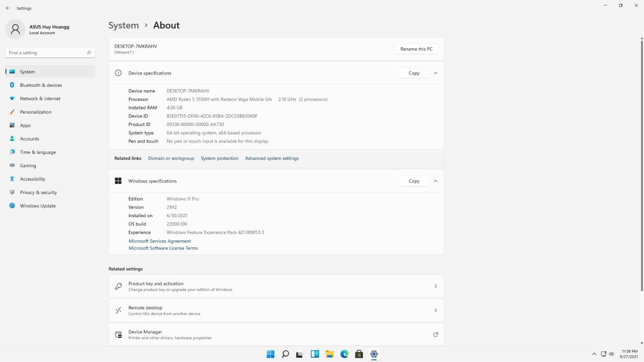Click the Windows logo beside Windows specifications

click(x=118, y=181)
